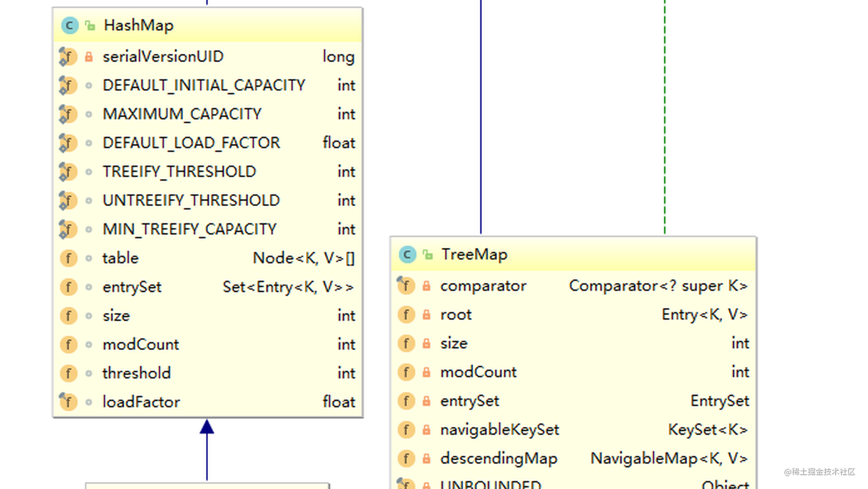This screenshot has width=868, height=489.
Task: Click field icon beside threshold
Action: pos(68,373)
